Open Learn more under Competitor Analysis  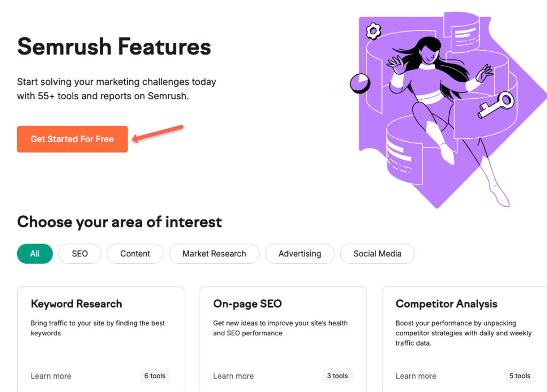[x=416, y=376]
